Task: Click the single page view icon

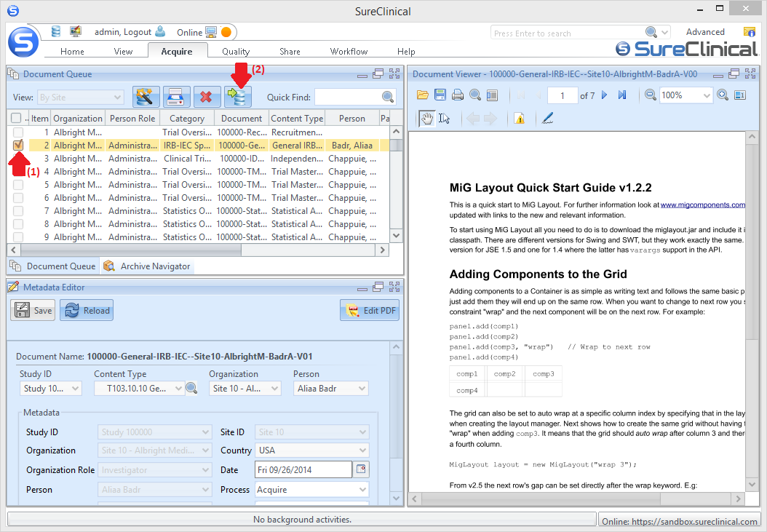Action: pos(740,95)
